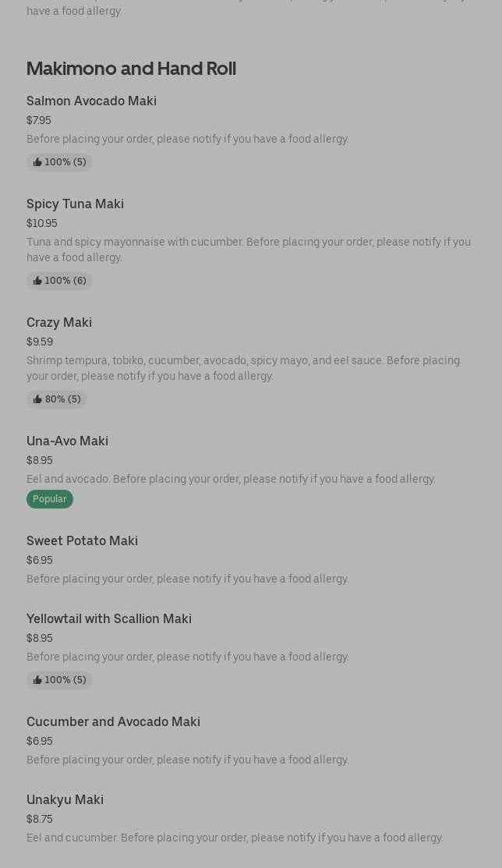The width and height of the screenshot is (502, 868).
Task: Click the Eel and cucumber description text
Action: click(x=235, y=838)
